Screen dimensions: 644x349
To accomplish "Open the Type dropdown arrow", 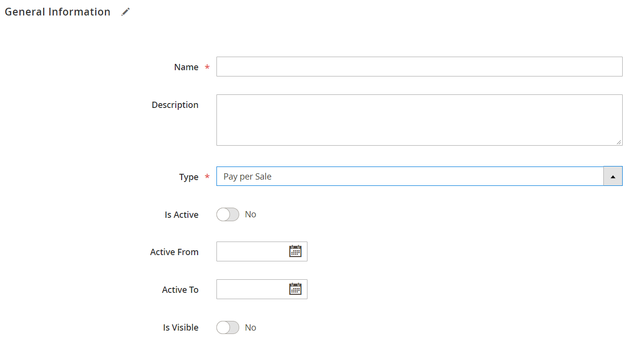I will 613,177.
